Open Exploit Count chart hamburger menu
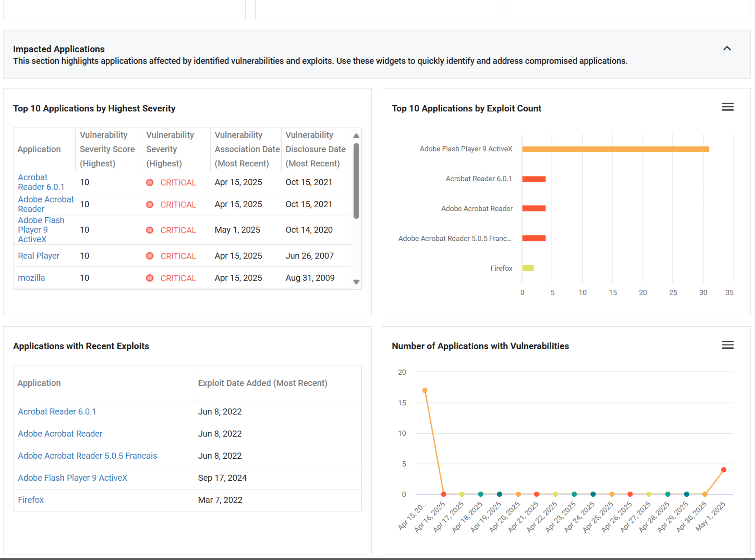The height and width of the screenshot is (560, 755). pos(727,107)
